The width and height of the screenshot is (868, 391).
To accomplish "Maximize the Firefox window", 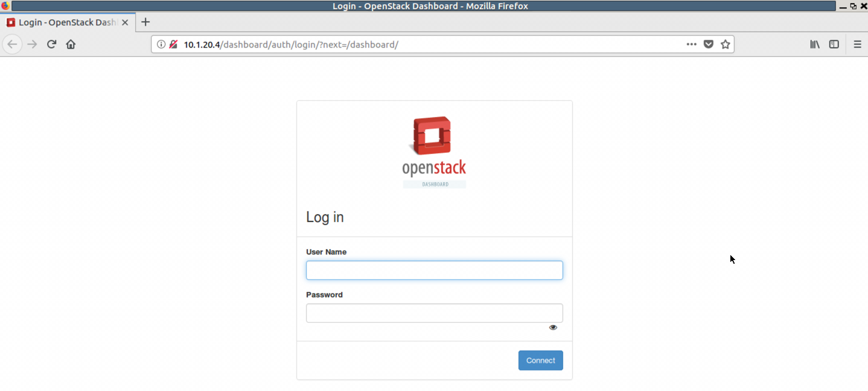I will point(853,6).
